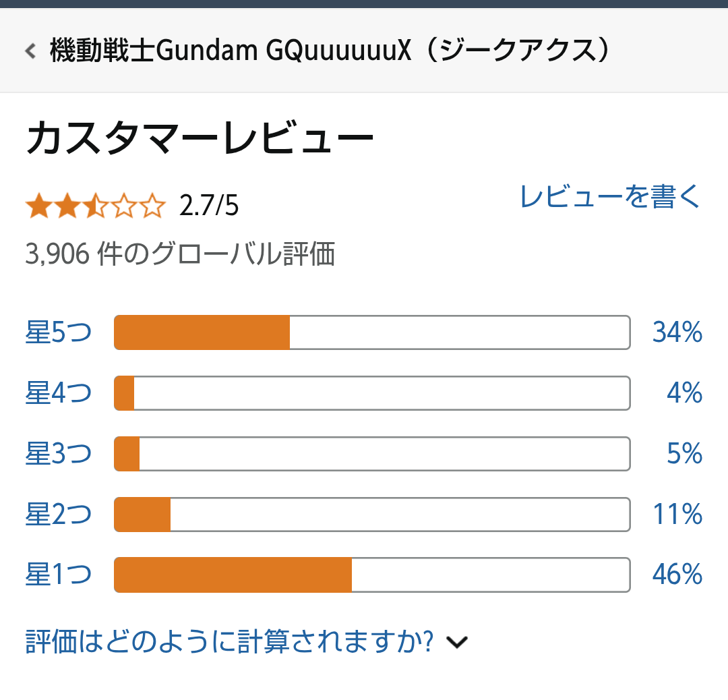Screen dimensions: 728x700
Task: Open the 34% five-star percentage link
Action: 677,332
